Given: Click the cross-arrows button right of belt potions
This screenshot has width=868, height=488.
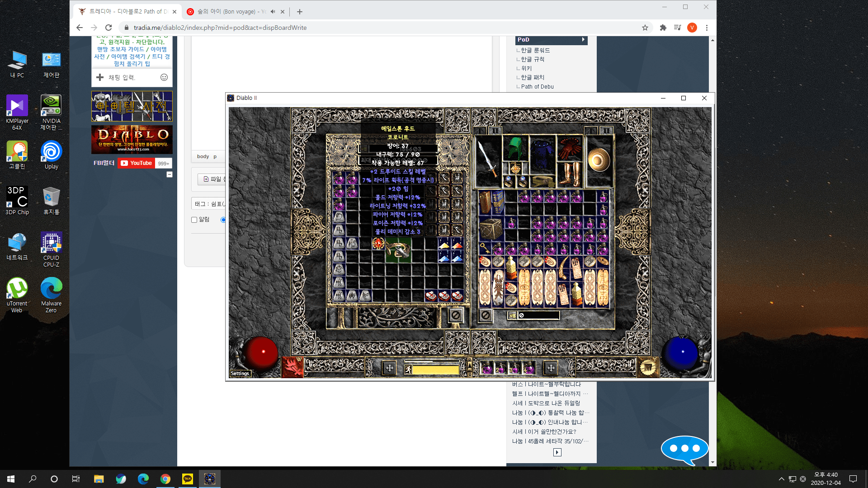Looking at the screenshot, I should pos(551,368).
